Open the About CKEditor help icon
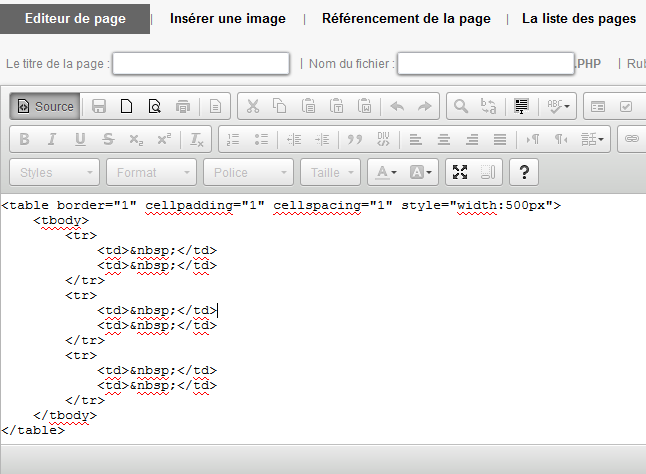 point(525,172)
